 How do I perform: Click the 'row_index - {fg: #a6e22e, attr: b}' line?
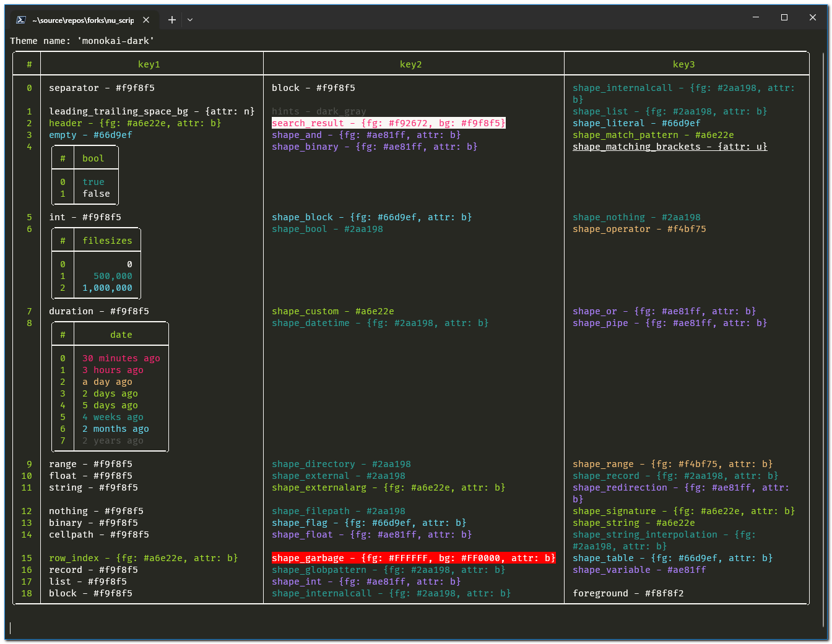(144, 558)
